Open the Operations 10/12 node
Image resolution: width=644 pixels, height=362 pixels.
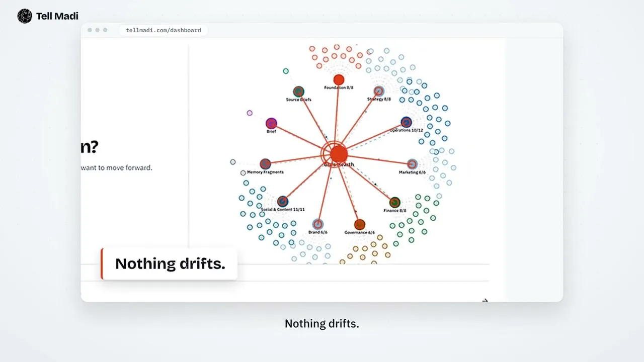(407, 122)
